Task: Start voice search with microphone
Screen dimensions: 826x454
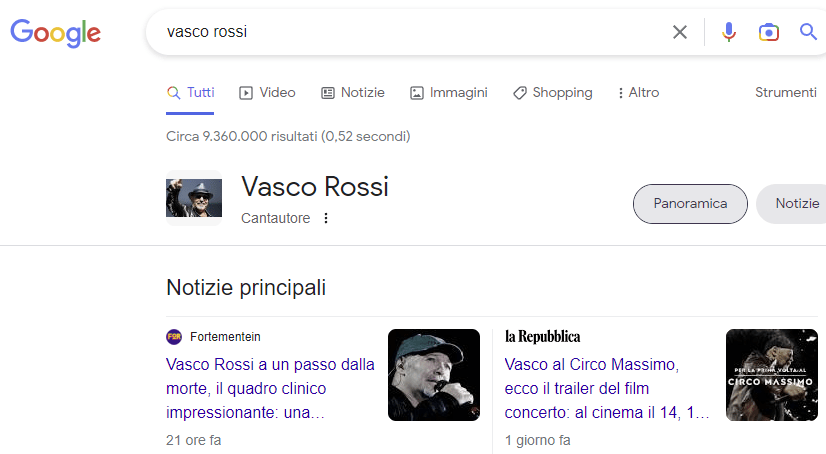Action: [729, 32]
